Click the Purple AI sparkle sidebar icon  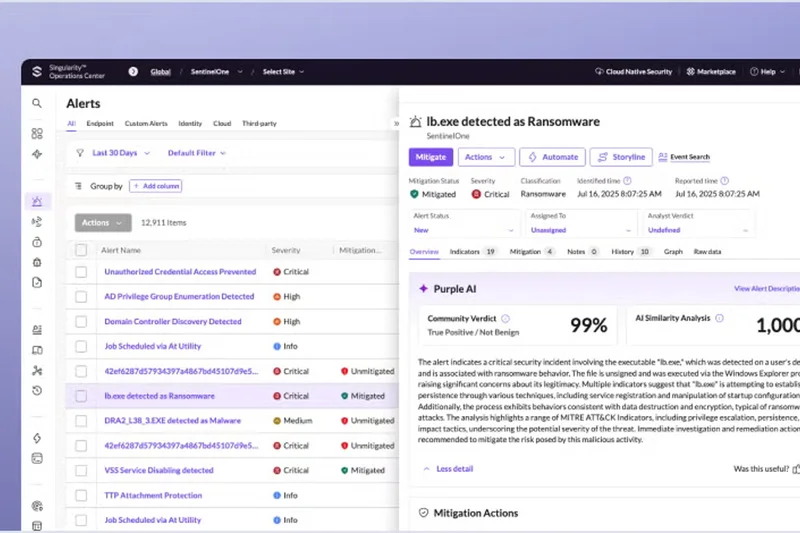(x=37, y=155)
